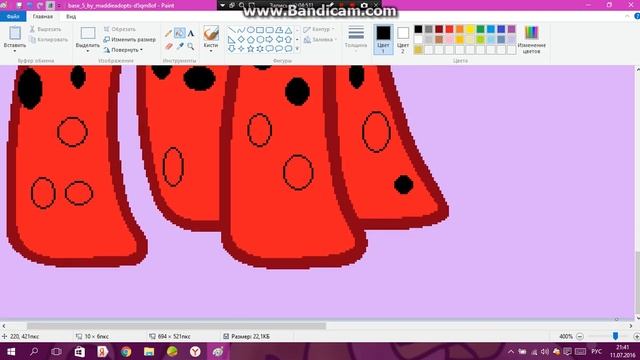Open taskbar Search magnifier
640x360 pixels.
point(34,351)
